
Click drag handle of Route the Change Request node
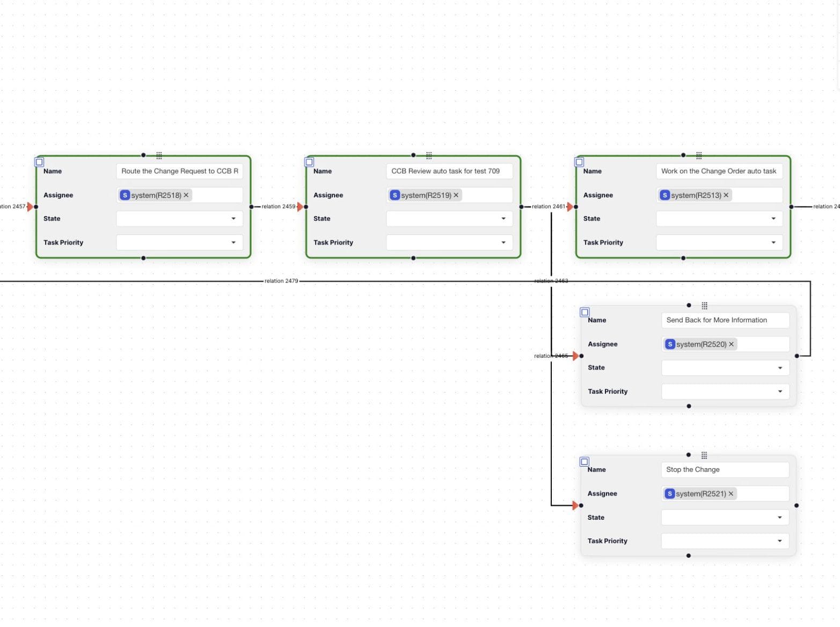pyautogui.click(x=159, y=156)
